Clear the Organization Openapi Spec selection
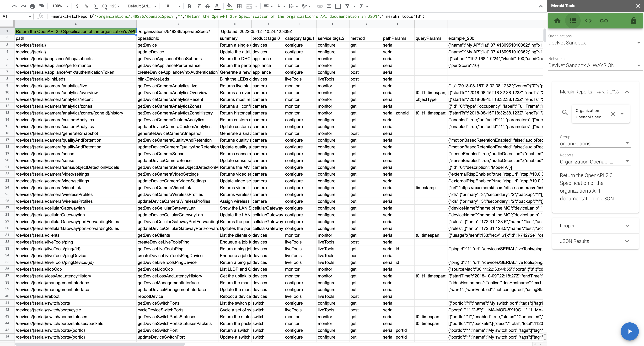 pos(613,114)
